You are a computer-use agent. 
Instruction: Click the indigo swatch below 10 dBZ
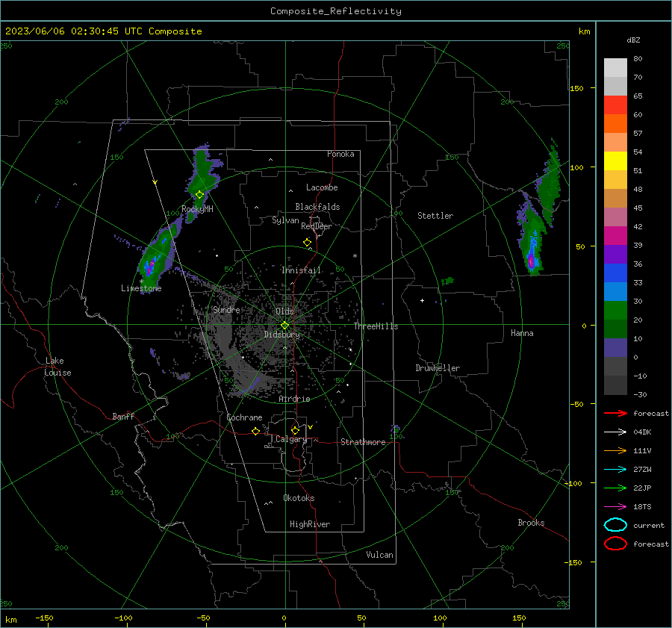615,348
